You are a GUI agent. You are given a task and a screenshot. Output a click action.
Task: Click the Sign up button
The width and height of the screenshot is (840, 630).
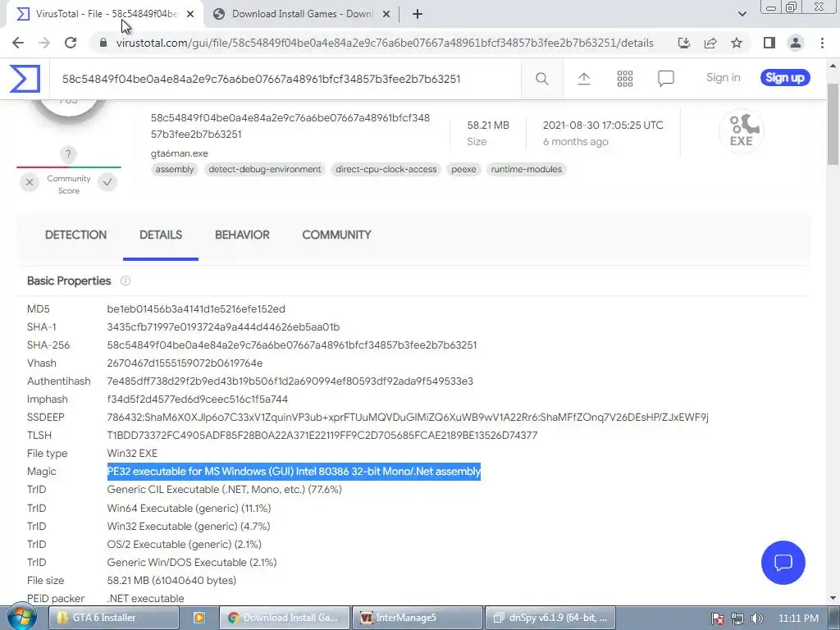click(x=785, y=78)
